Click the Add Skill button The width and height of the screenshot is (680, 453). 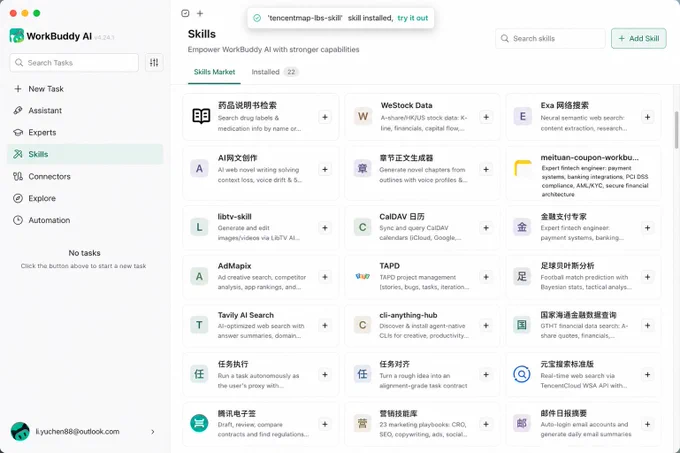(x=638, y=39)
